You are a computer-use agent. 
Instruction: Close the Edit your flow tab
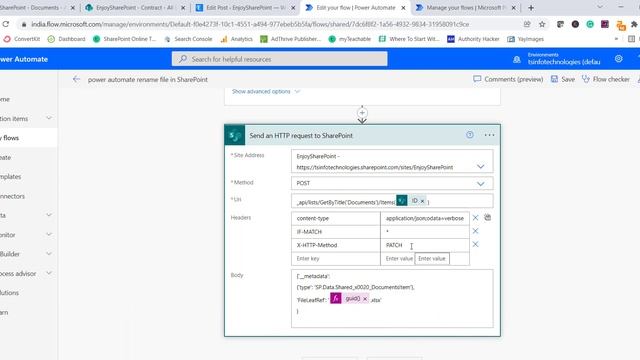[403, 8]
